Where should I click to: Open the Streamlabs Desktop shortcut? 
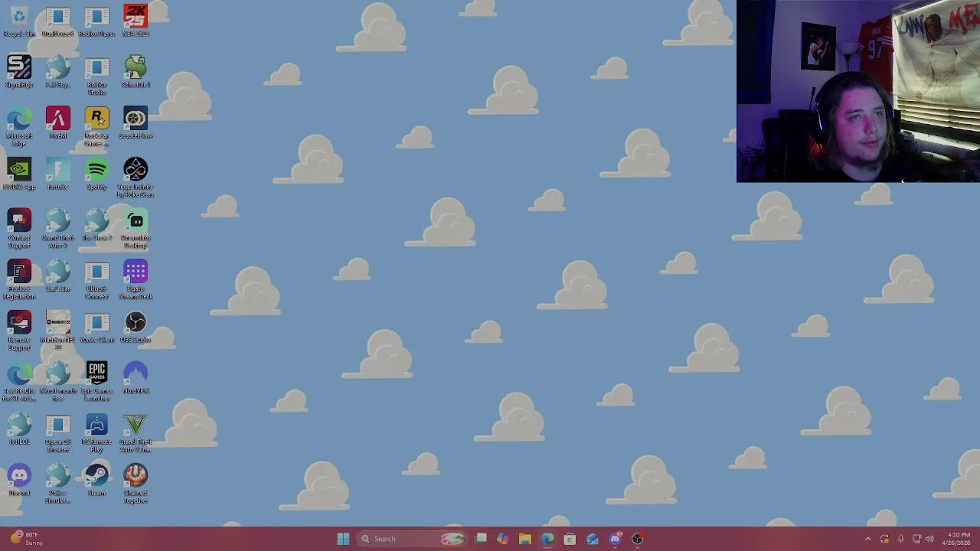[136, 229]
